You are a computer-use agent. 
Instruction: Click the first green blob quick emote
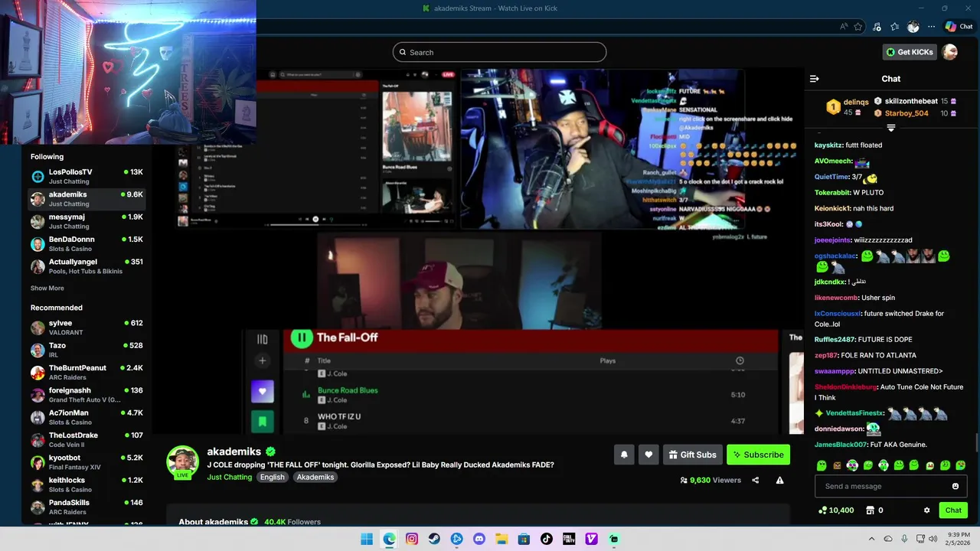click(822, 465)
